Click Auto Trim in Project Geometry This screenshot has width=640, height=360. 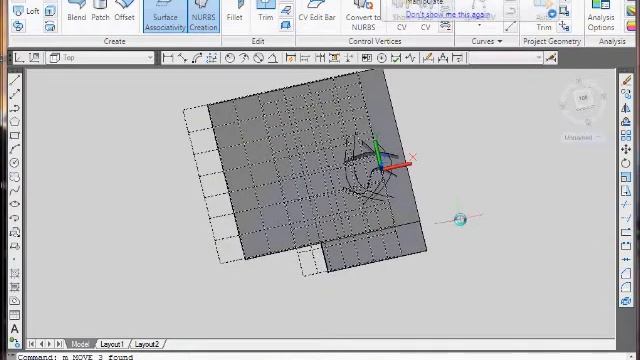click(x=544, y=16)
